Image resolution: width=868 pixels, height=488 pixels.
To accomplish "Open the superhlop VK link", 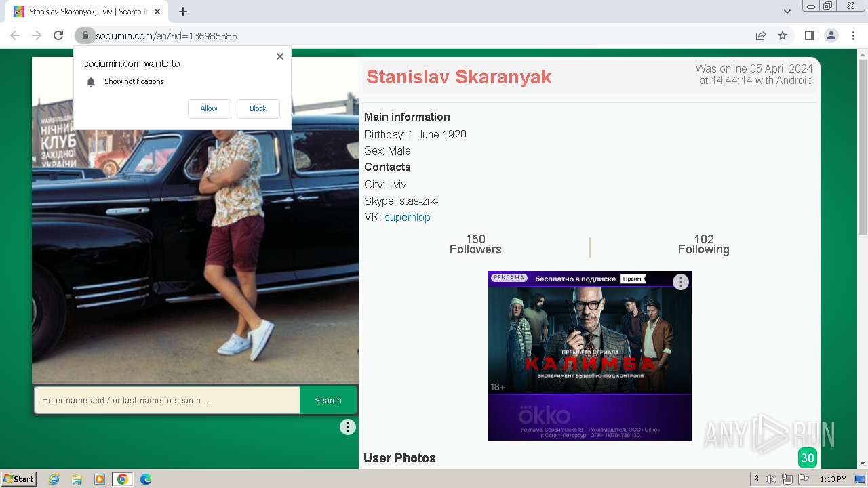I will 408,218.
